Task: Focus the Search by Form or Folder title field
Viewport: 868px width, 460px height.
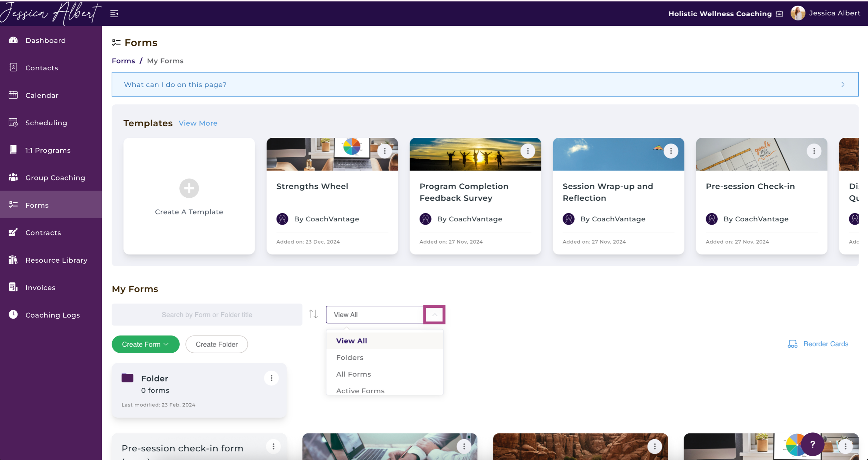Action: point(207,315)
